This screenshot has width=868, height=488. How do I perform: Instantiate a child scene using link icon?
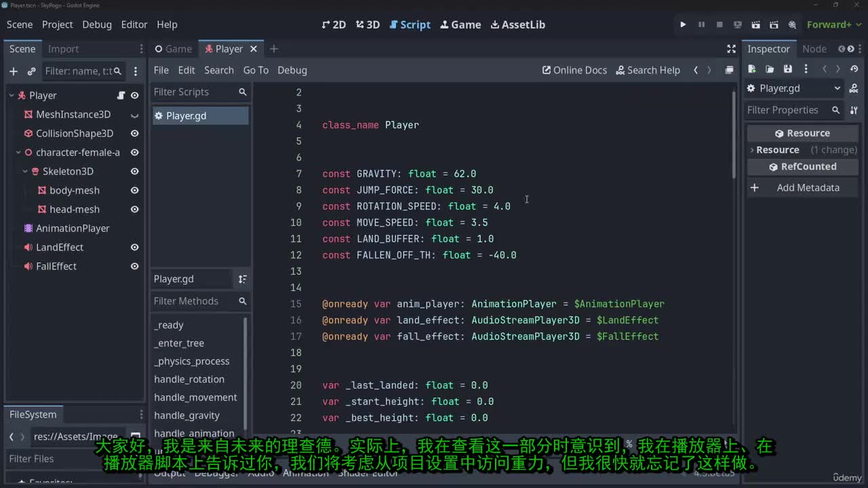click(31, 71)
